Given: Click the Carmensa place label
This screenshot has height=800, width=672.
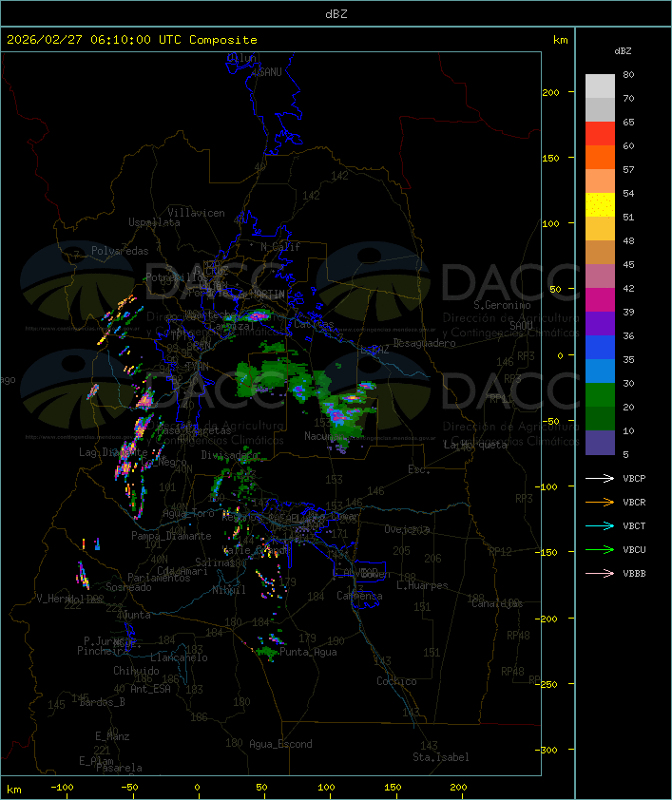Looking at the screenshot, I should [x=359, y=596].
